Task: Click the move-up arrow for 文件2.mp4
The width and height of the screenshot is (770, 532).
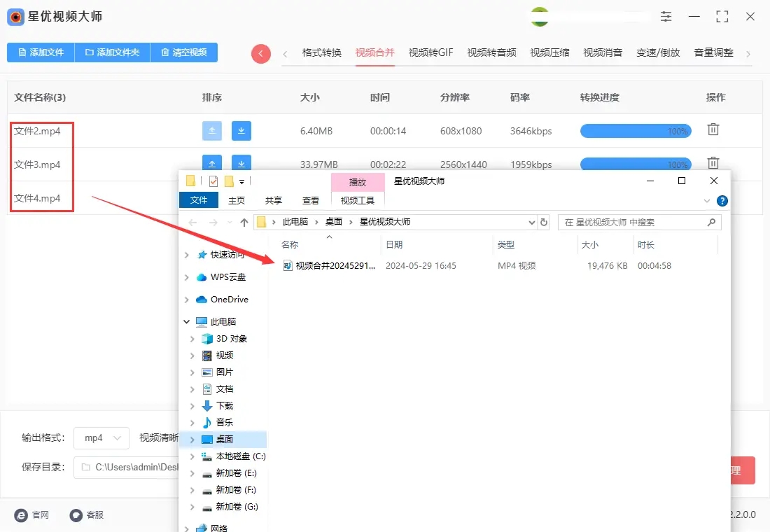Action: 212,131
